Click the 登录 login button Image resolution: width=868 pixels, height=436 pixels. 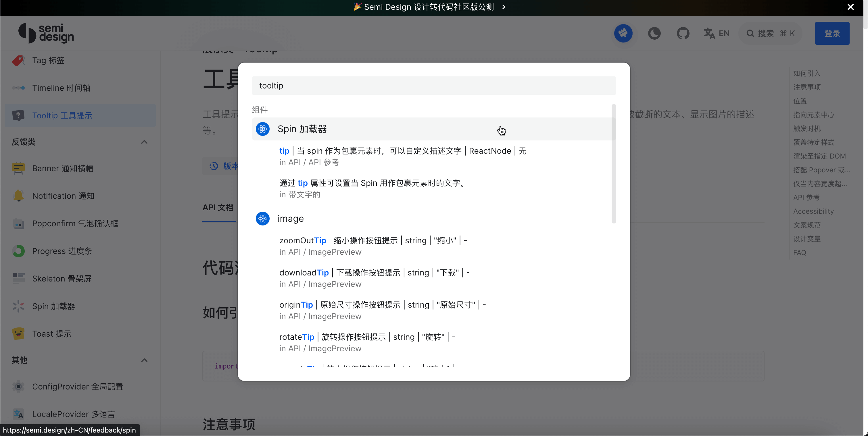pos(832,33)
